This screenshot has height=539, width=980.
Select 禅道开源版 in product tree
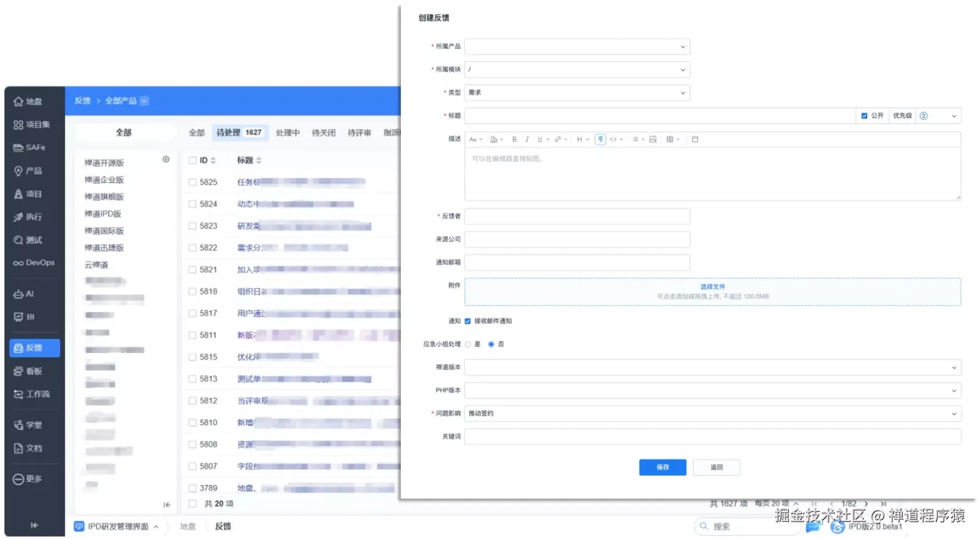104,163
